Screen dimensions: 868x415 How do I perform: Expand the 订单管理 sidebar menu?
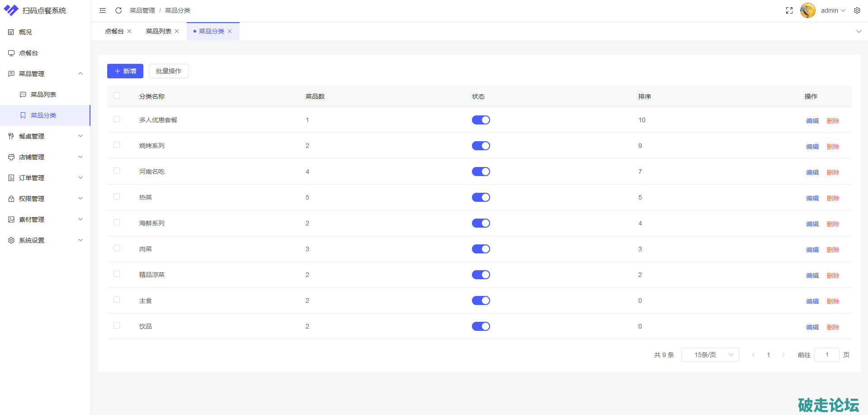[x=45, y=178]
